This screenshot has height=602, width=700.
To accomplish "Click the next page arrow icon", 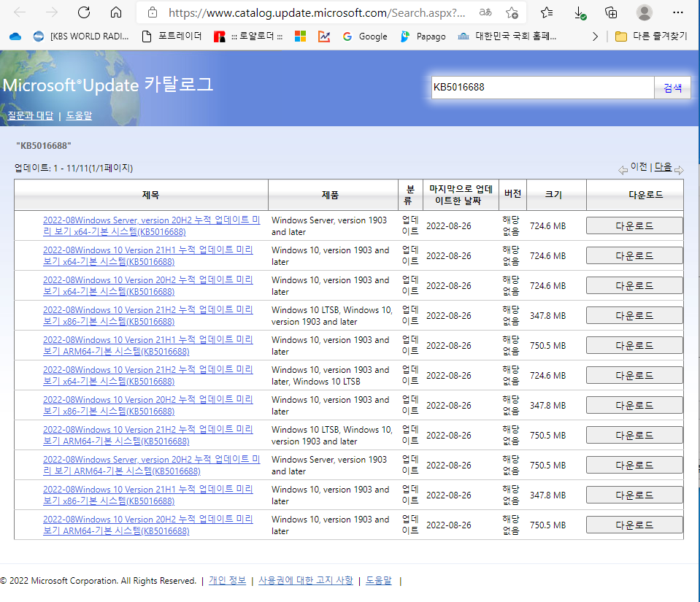I will 679,170.
